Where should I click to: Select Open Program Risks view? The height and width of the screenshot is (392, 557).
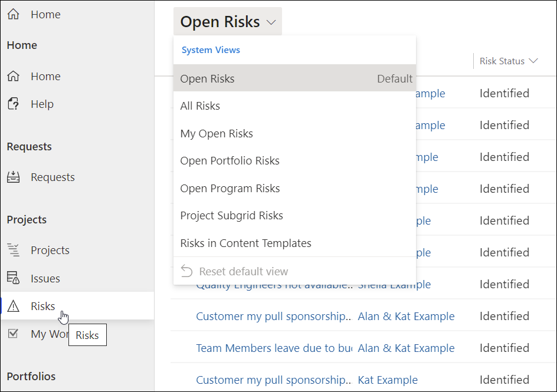(x=230, y=189)
